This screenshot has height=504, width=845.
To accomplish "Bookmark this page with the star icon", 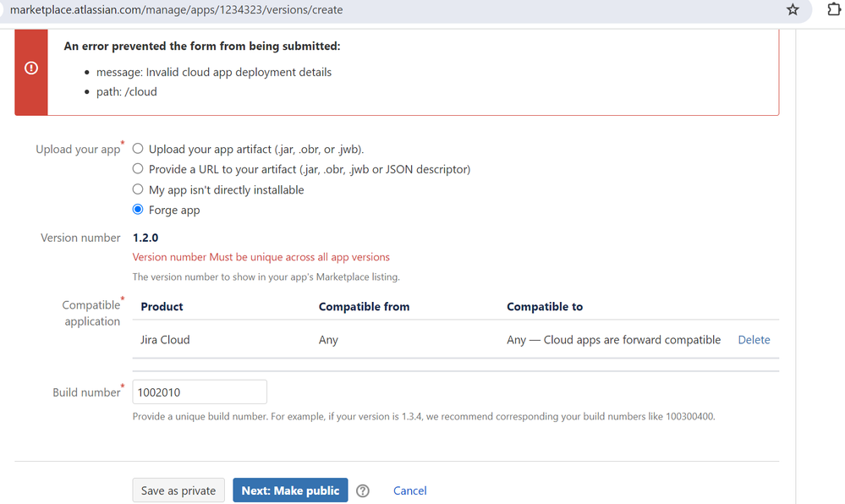I will [x=793, y=9].
